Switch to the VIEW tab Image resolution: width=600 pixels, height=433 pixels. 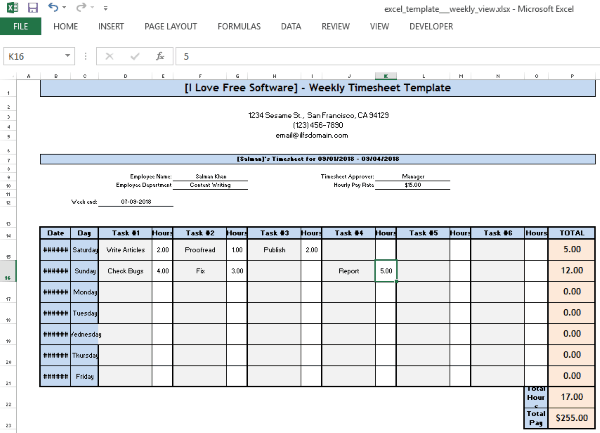pos(379,26)
